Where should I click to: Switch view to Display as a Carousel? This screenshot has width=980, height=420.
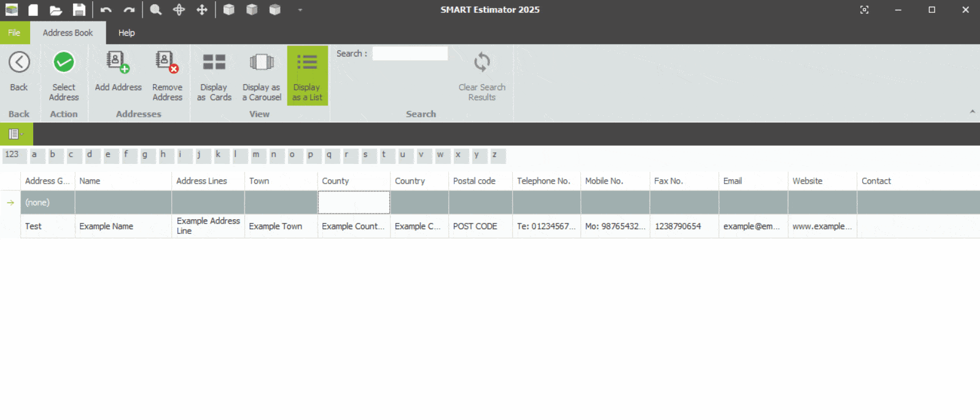tap(262, 63)
